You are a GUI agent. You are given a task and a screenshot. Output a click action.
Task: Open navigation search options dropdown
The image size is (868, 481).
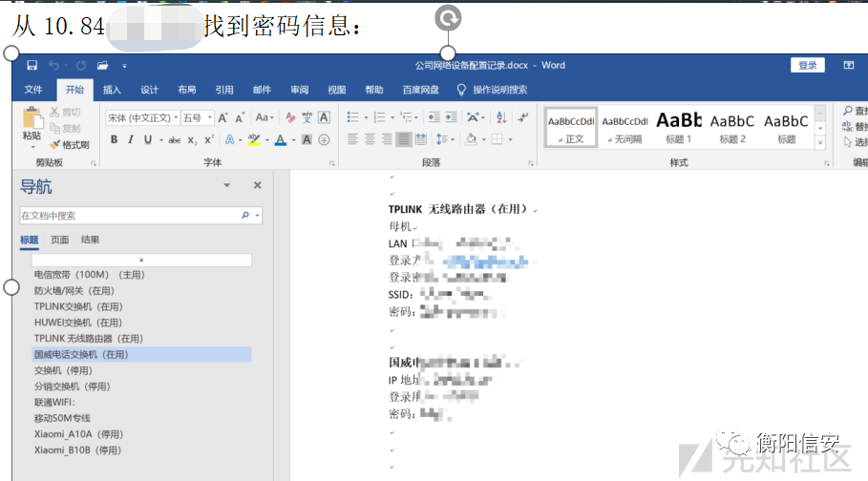click(x=258, y=216)
